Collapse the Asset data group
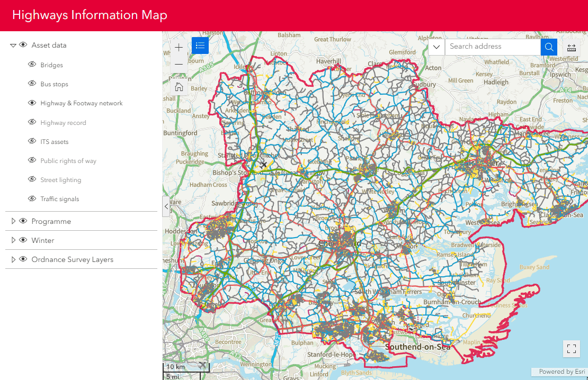588x380 pixels. pyautogui.click(x=13, y=46)
